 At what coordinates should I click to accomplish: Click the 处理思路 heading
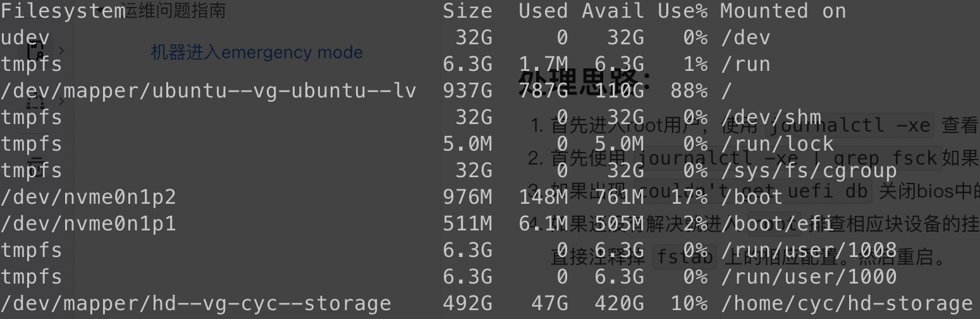click(585, 82)
